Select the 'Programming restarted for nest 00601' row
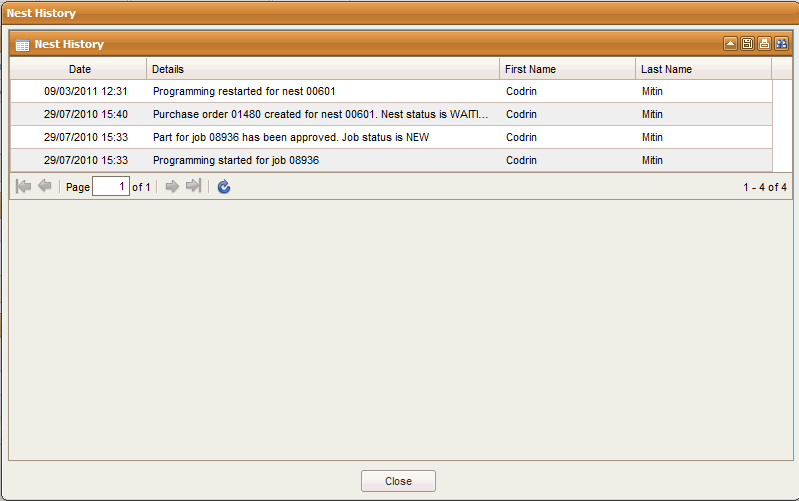 point(320,91)
